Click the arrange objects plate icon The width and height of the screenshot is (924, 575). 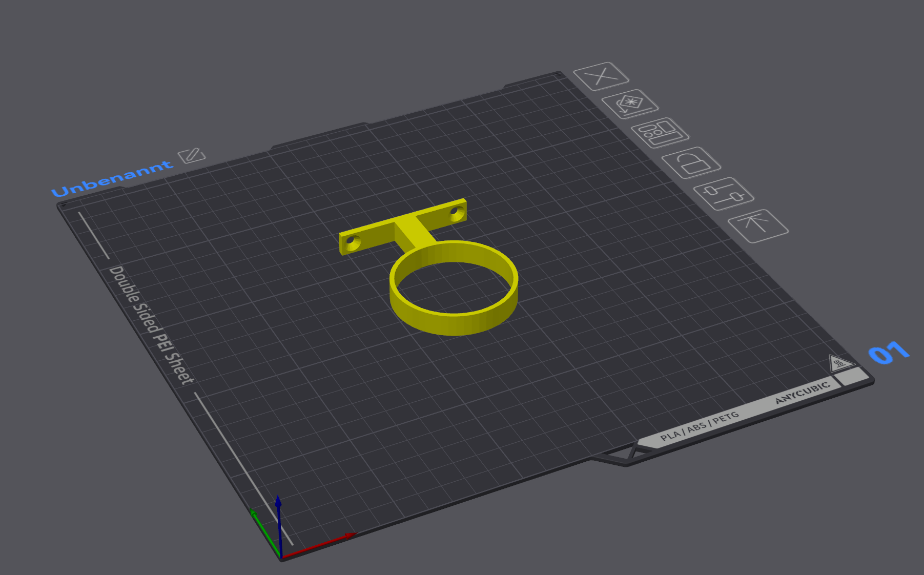pos(660,133)
